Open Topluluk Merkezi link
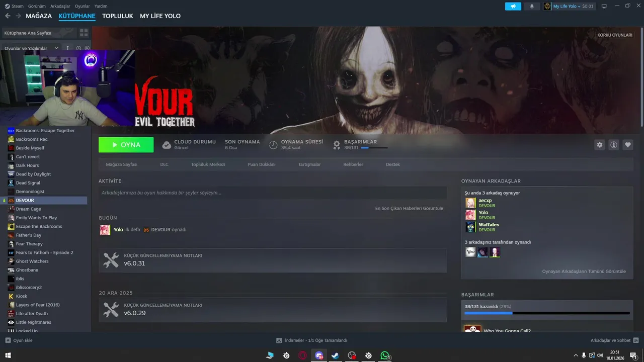644x362 pixels. 208,164
